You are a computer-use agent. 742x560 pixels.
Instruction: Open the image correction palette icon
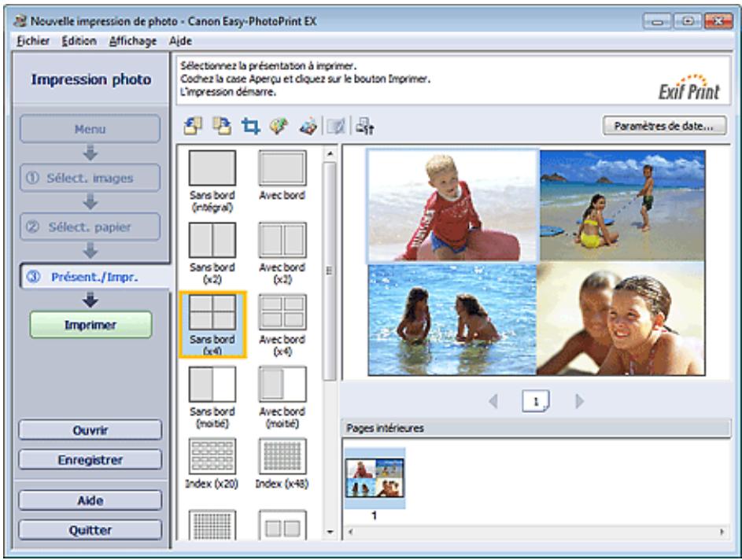(x=279, y=127)
